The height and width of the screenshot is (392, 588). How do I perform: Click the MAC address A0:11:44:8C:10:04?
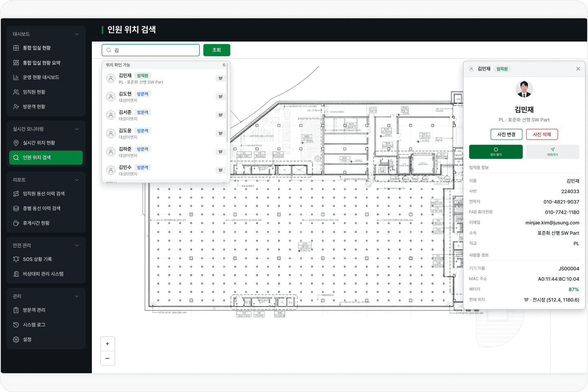point(559,279)
